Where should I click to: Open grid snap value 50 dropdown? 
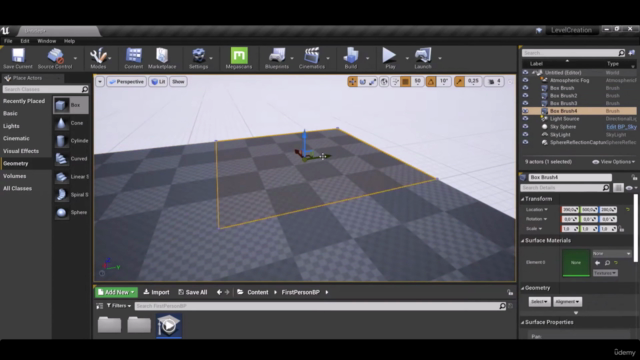click(x=417, y=82)
